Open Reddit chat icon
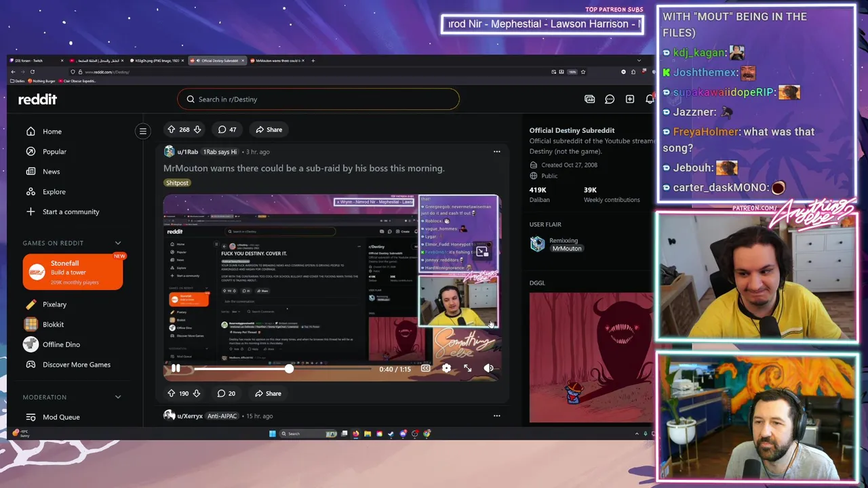Image resolution: width=868 pixels, height=488 pixels. point(610,99)
